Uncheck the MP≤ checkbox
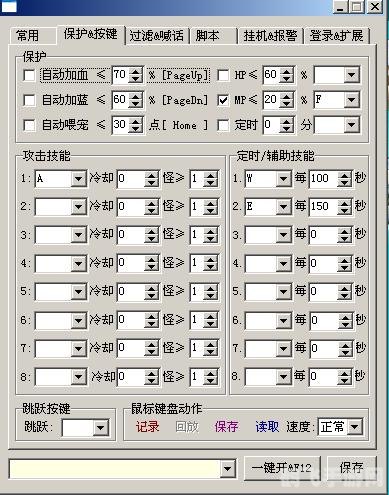The width and height of the screenshot is (389, 495). tap(223, 100)
